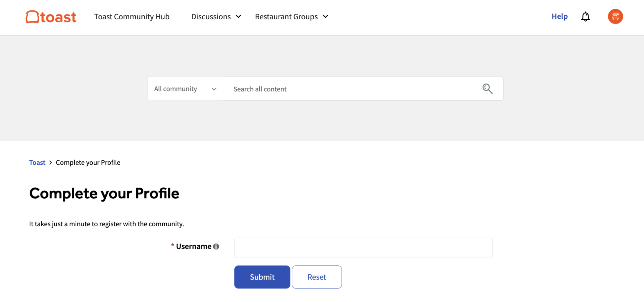Open the notifications bell
Image resolution: width=644 pixels, height=302 pixels.
pos(585,17)
